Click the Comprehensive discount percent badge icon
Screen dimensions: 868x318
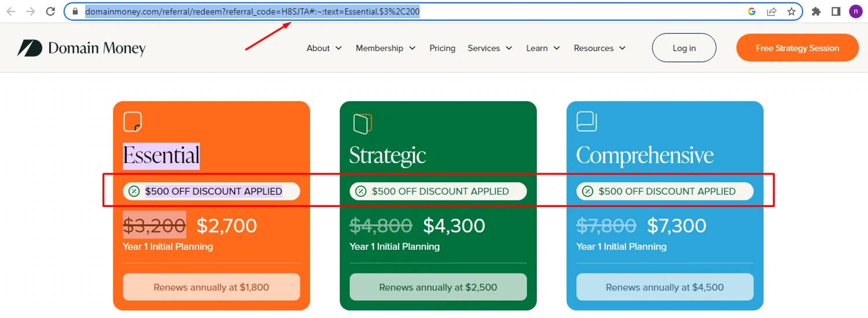(x=588, y=191)
